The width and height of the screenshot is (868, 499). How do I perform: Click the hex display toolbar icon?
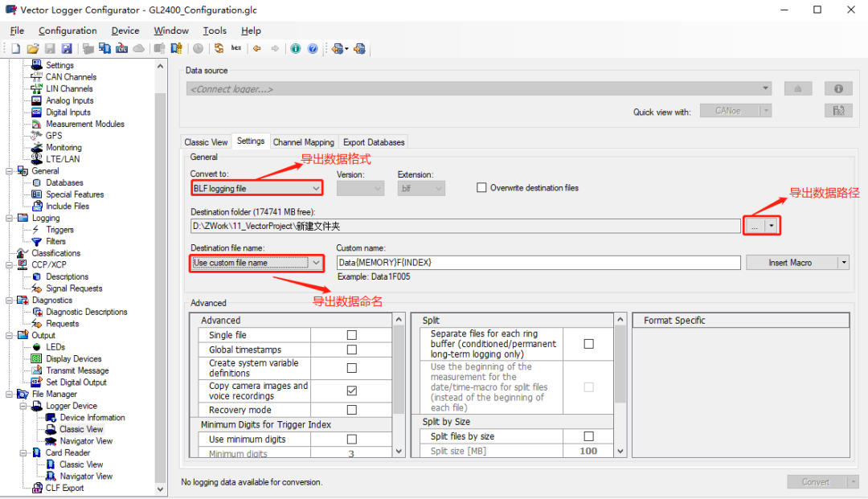pos(236,49)
